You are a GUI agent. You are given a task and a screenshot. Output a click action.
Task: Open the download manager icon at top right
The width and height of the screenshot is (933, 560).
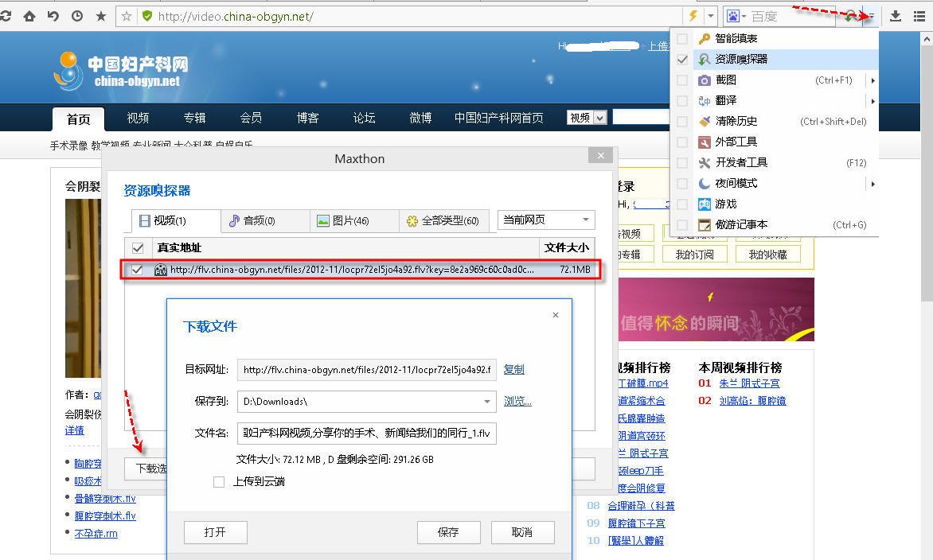click(x=895, y=15)
